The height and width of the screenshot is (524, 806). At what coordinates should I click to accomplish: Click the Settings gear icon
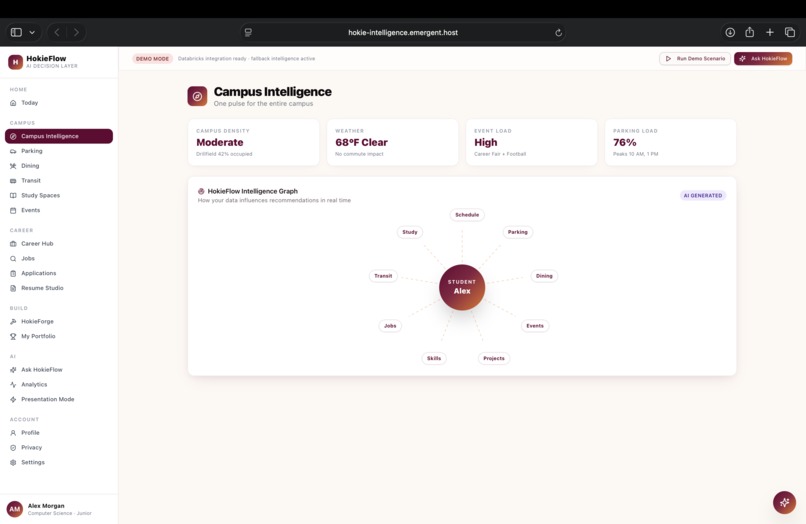(13, 462)
